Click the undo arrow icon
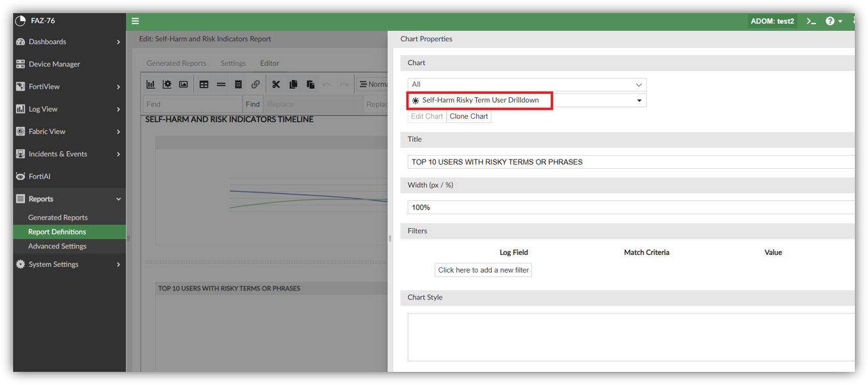 pyautogui.click(x=327, y=84)
